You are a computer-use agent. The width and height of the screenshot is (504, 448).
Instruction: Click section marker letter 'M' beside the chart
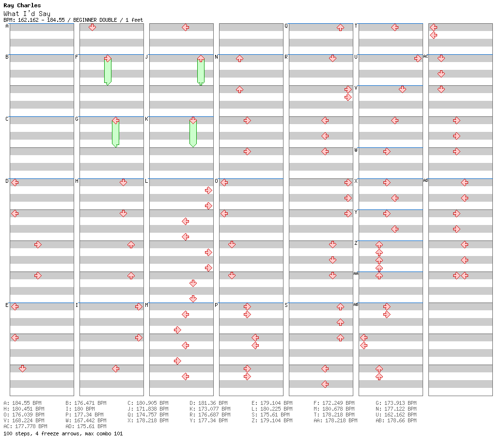coord(146,305)
